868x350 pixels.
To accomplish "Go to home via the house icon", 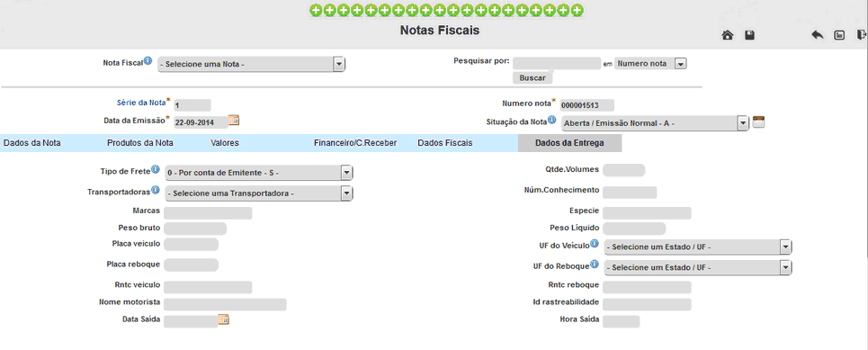I will 728,35.
